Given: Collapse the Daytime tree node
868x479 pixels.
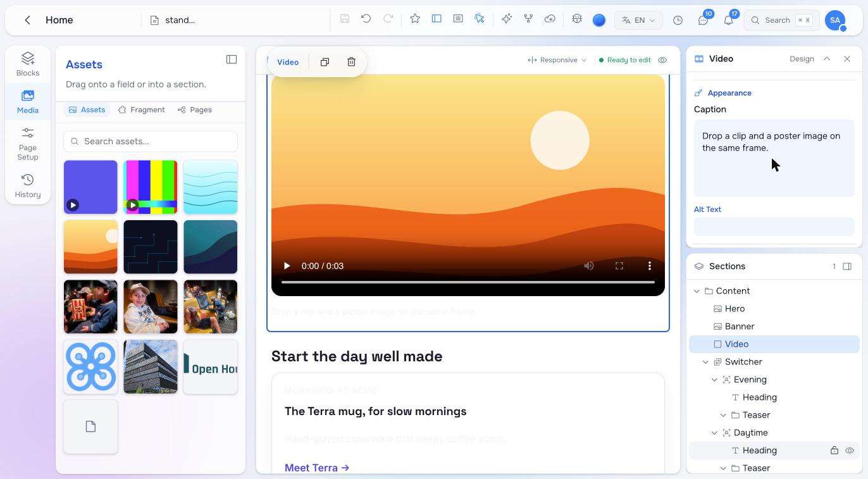Looking at the screenshot, I should coord(714,433).
